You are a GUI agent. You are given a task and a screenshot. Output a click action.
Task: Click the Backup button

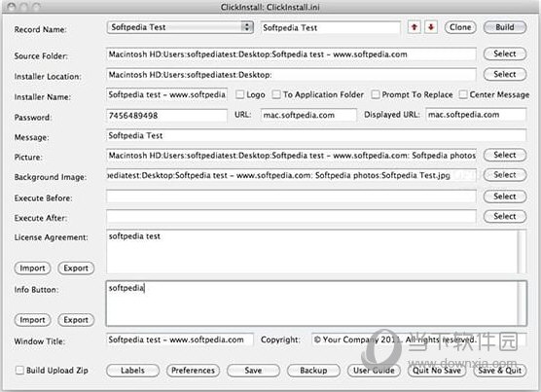(x=313, y=371)
